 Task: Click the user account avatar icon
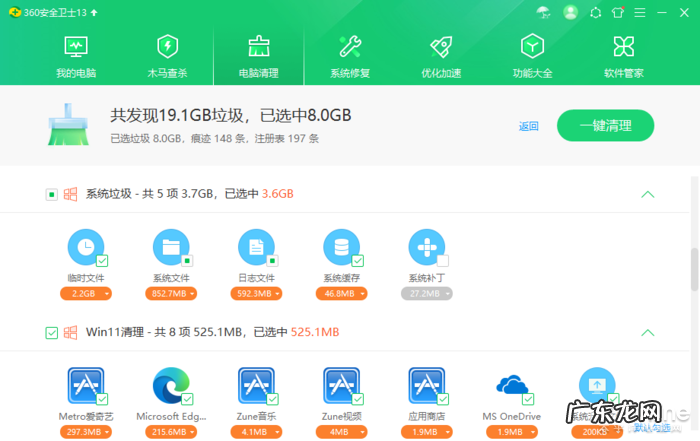point(570,12)
